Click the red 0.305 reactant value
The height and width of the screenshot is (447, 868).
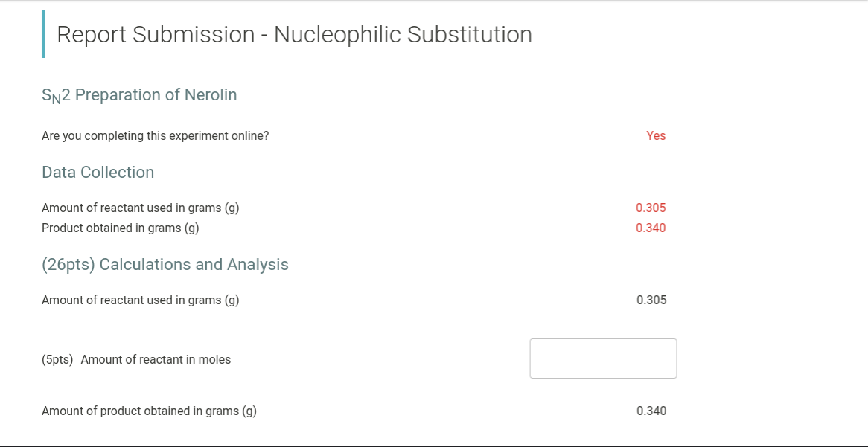[651, 208]
